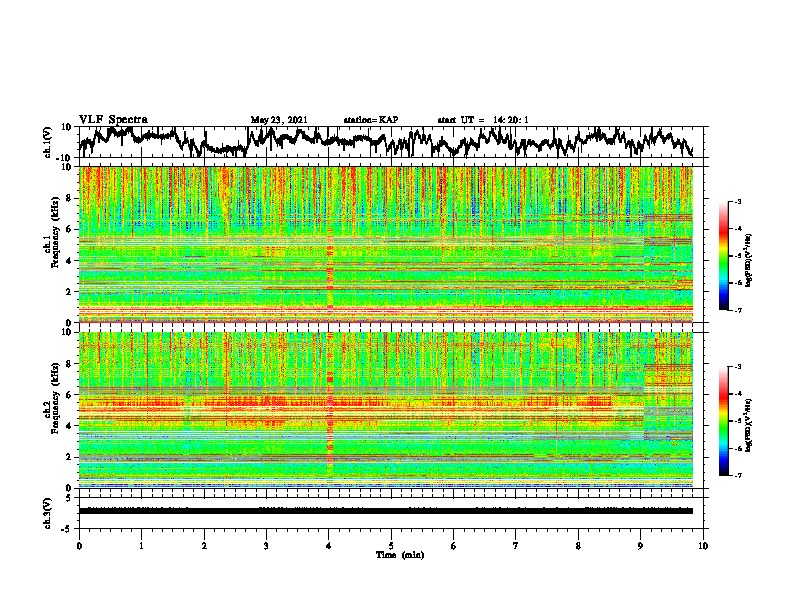Viewport: 792px width, 612px height.
Task: Click time axis tick label 1
Action: coord(141,546)
